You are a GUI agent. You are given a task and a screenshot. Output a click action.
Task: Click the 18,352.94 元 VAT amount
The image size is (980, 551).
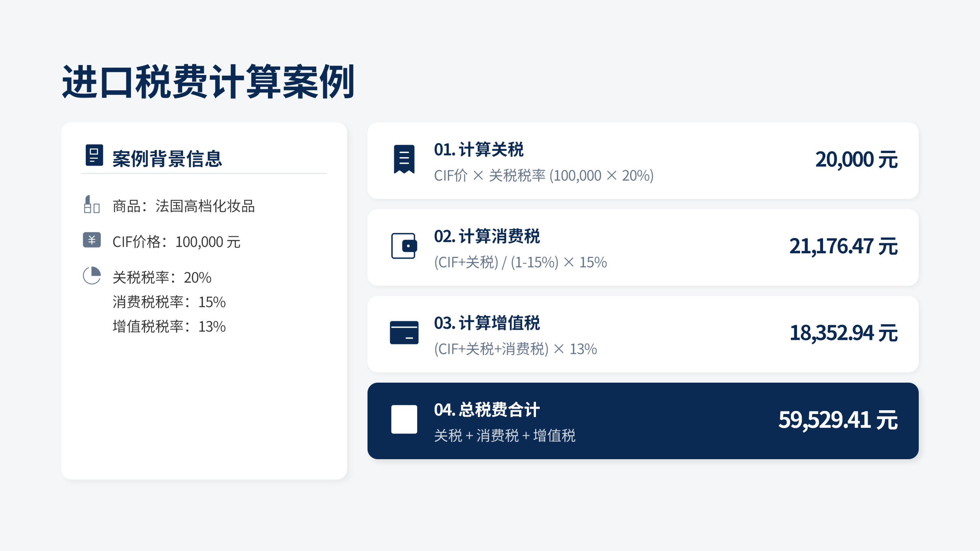click(x=843, y=333)
